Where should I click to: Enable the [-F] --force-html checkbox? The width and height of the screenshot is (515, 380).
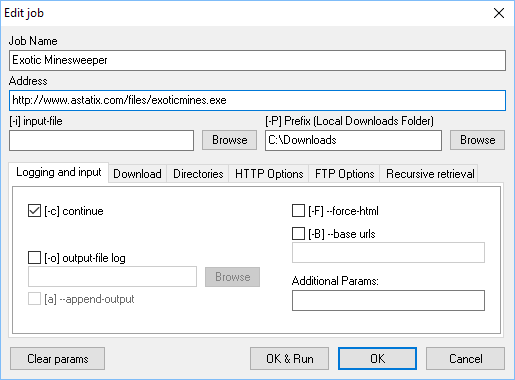(298, 211)
